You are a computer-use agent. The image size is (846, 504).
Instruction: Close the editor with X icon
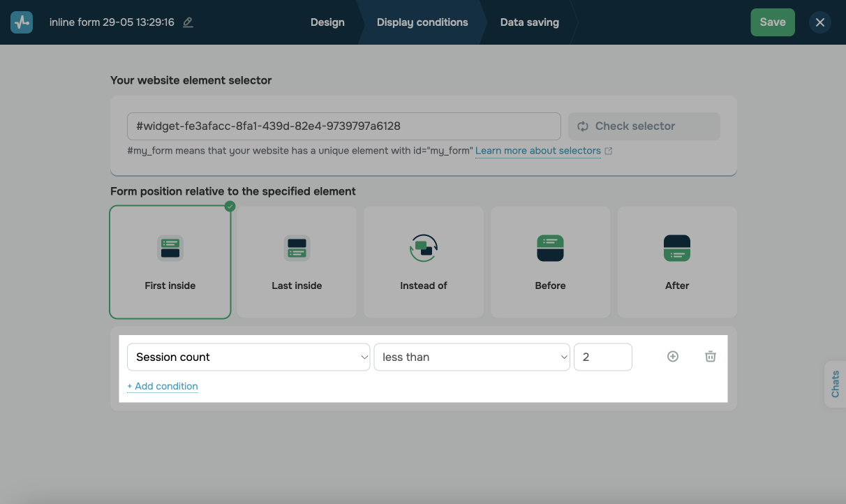[x=820, y=22]
